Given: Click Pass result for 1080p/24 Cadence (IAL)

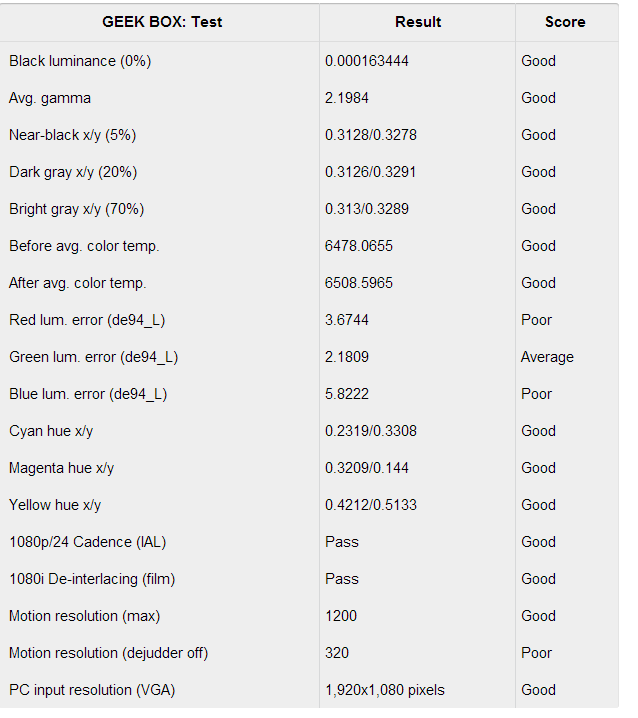Looking at the screenshot, I should click(342, 542).
